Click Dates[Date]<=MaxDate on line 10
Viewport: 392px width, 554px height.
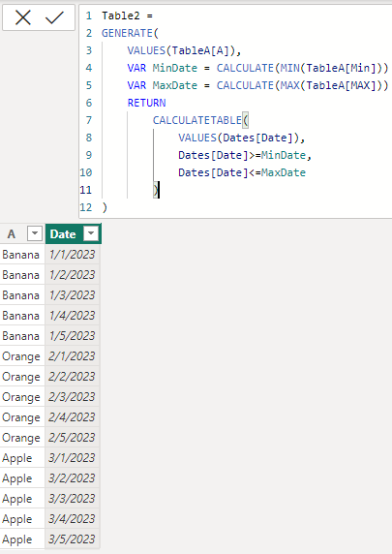[242, 172]
